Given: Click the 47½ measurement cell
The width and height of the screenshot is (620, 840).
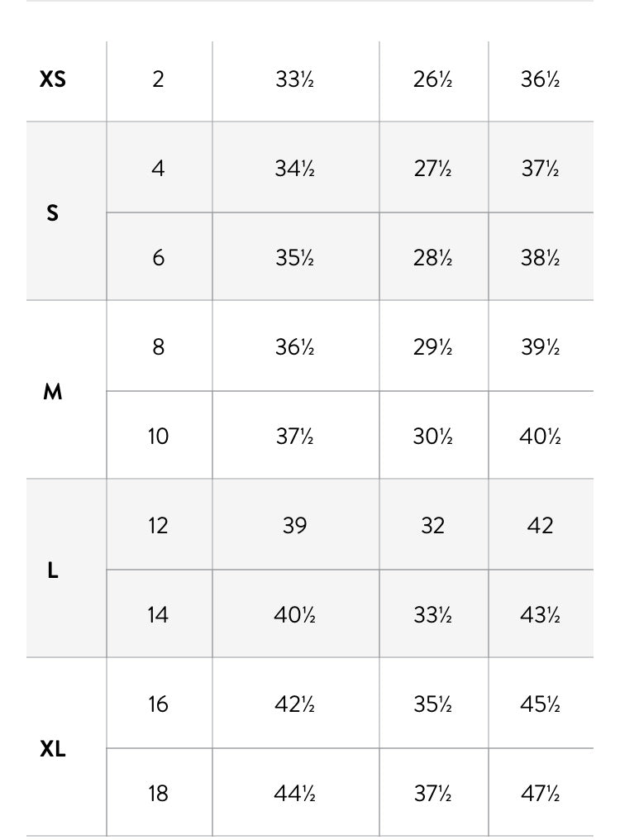Looking at the screenshot, I should pyautogui.click(x=540, y=794).
